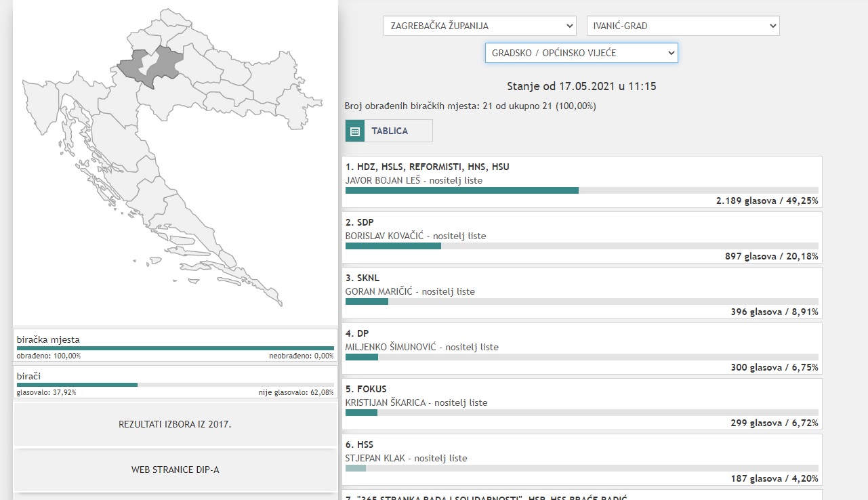Open the ZAGREBAČKA ŽUPANIJA county dropdown
Screen dimensions: 868x500
[480, 26]
